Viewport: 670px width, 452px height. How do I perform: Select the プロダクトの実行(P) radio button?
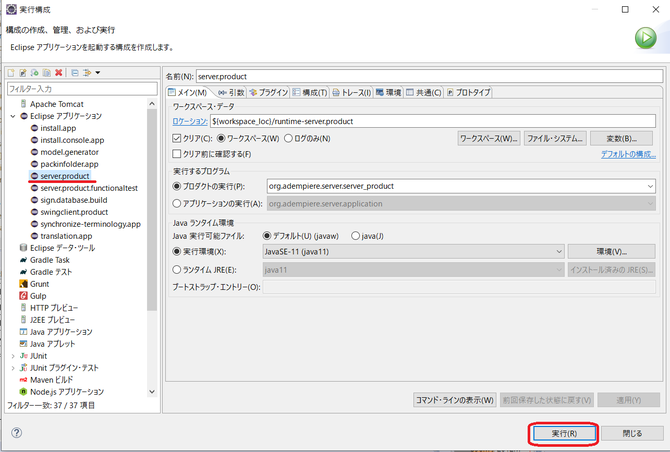pos(177,186)
